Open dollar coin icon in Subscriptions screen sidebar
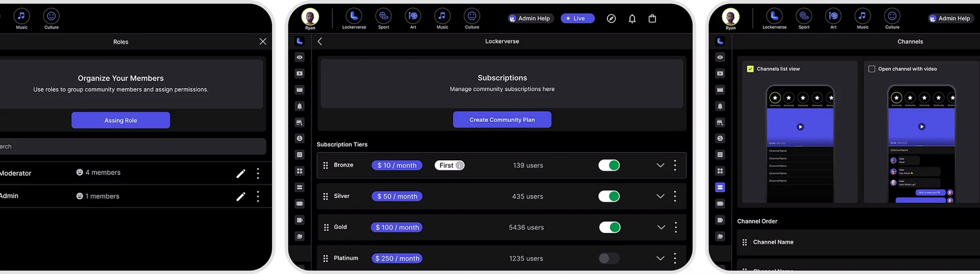 coord(300,138)
